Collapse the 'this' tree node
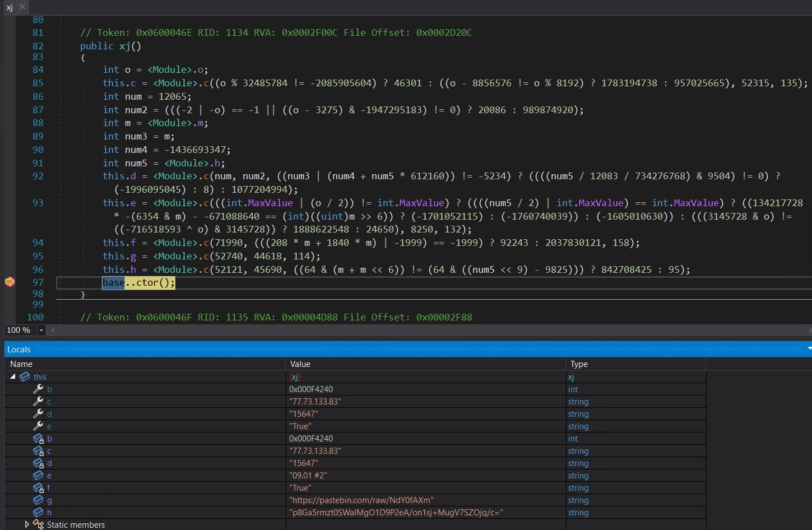The height and width of the screenshot is (530, 812). pyautogui.click(x=13, y=376)
